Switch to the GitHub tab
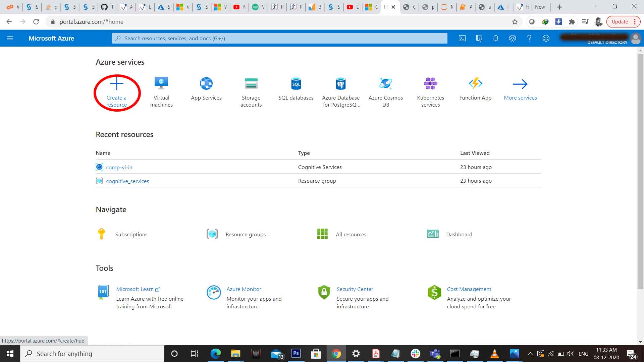The height and width of the screenshot is (362, 644). pos(108,7)
